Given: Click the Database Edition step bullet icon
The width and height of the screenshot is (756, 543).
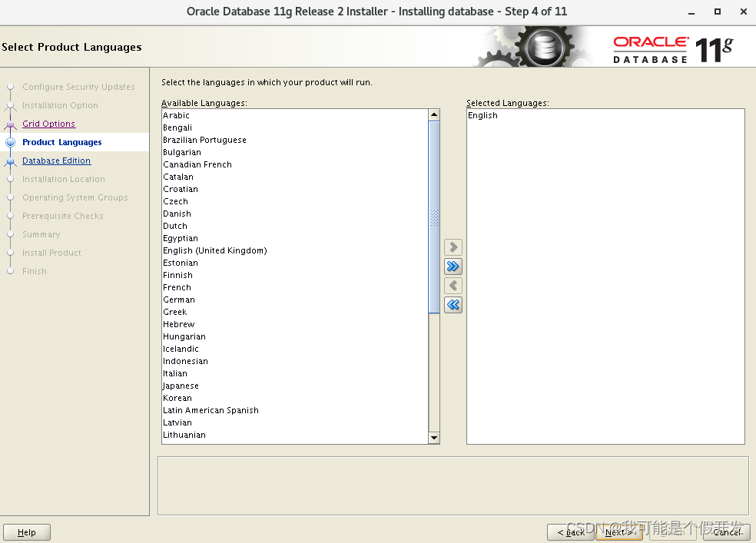Looking at the screenshot, I should 10,161.
